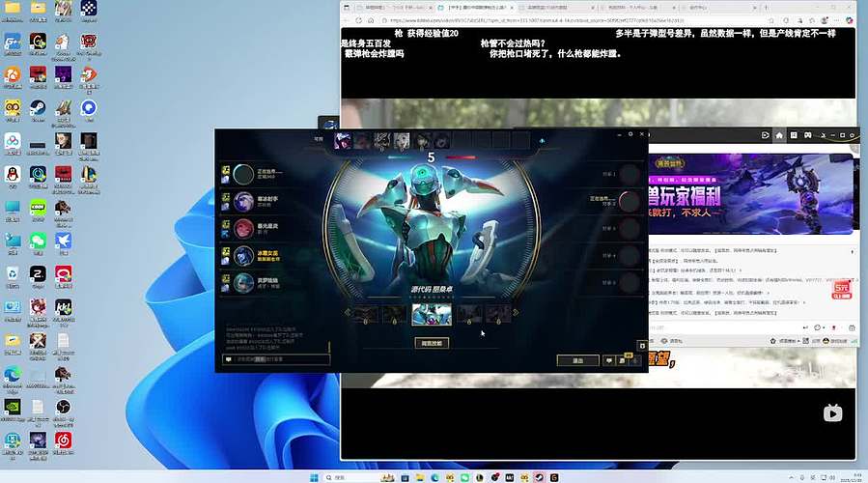This screenshot has width=868, height=483.
Task: Click the purple game promotion banner
Action: (x=751, y=194)
